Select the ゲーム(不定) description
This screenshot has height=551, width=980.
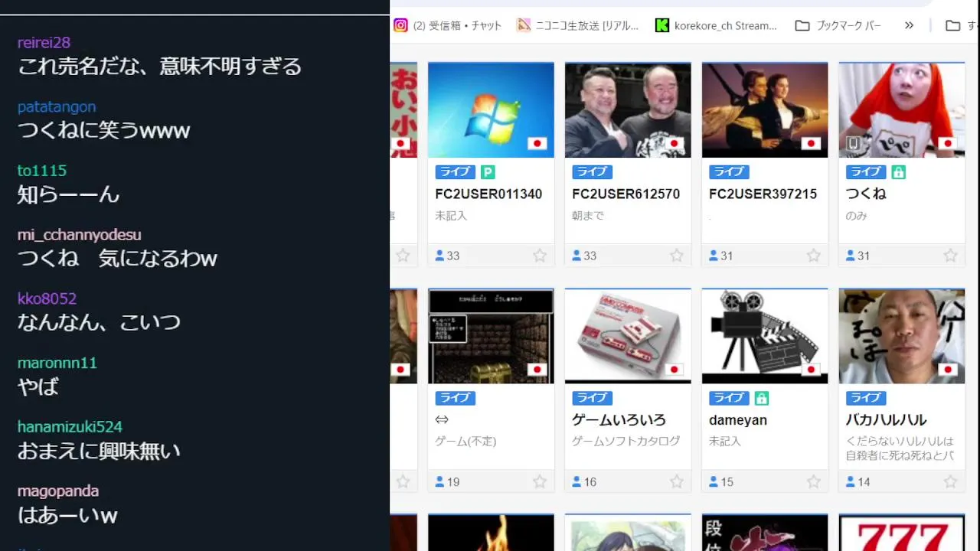point(465,442)
